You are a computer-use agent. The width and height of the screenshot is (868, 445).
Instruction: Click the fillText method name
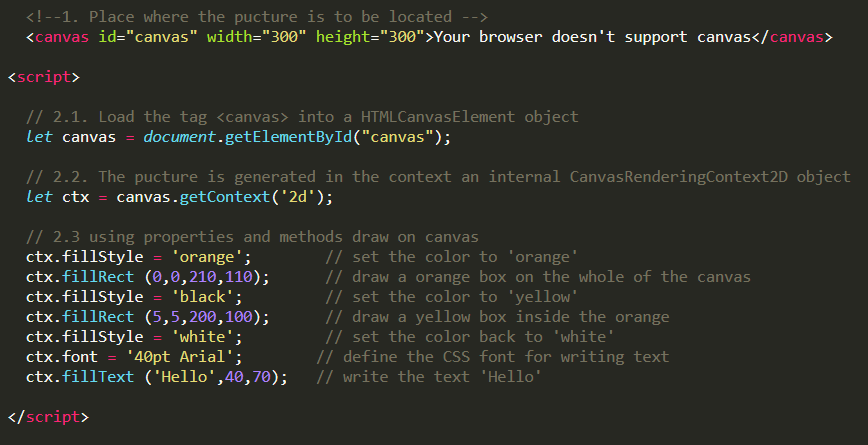point(98,376)
